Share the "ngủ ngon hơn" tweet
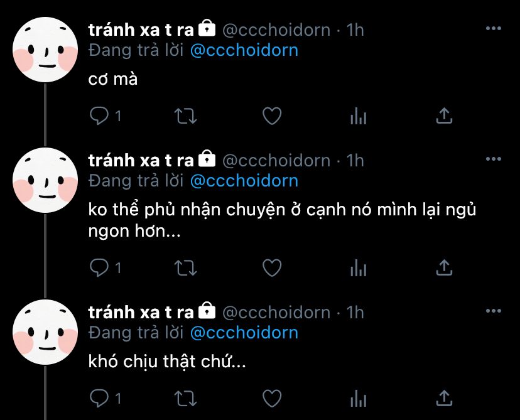 tap(445, 267)
